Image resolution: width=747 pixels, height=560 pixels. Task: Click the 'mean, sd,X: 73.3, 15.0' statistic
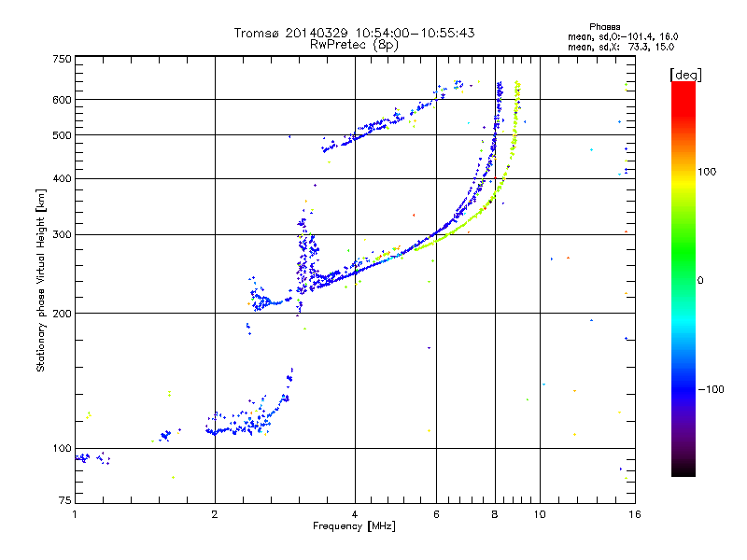tap(621, 47)
